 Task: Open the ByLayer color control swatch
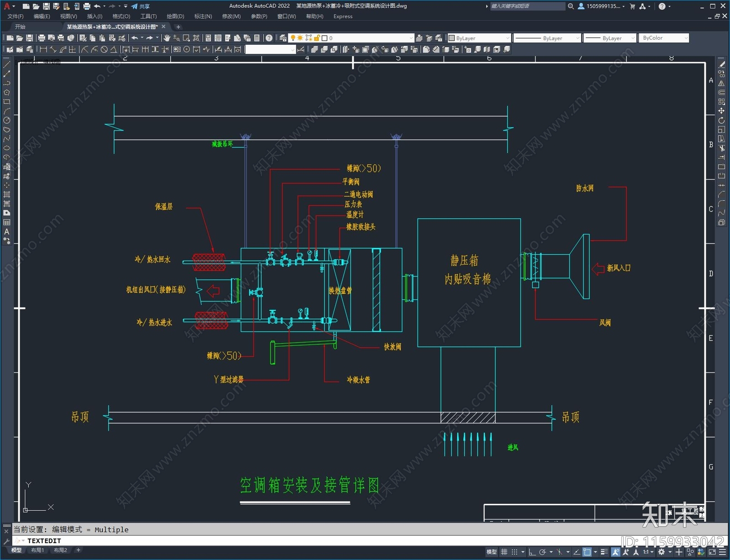(479, 38)
